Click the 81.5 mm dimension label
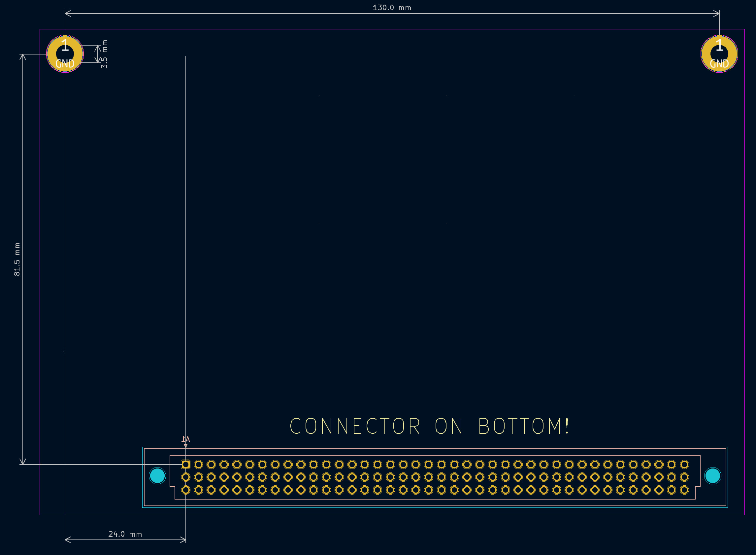The height and width of the screenshot is (555, 756). point(17,259)
